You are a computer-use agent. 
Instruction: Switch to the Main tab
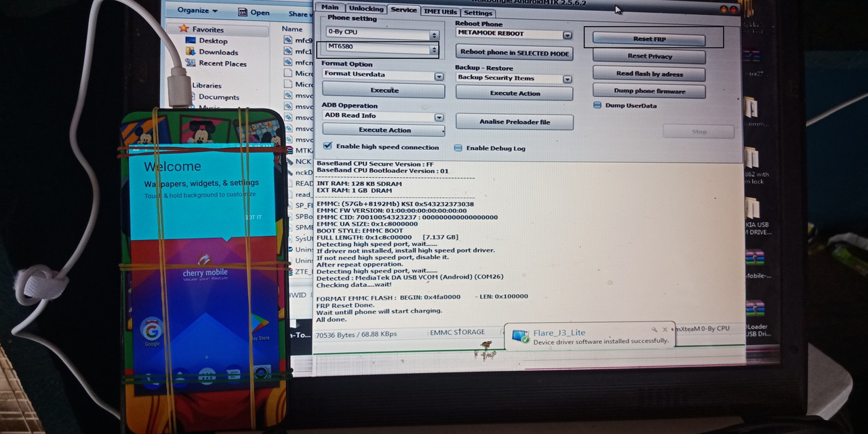click(330, 8)
